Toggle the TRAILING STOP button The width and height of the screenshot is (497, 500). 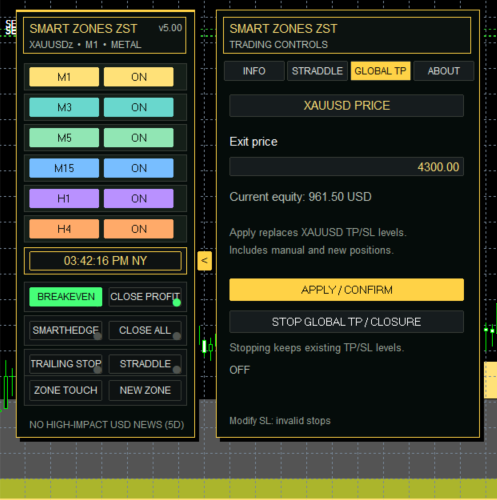(66, 364)
